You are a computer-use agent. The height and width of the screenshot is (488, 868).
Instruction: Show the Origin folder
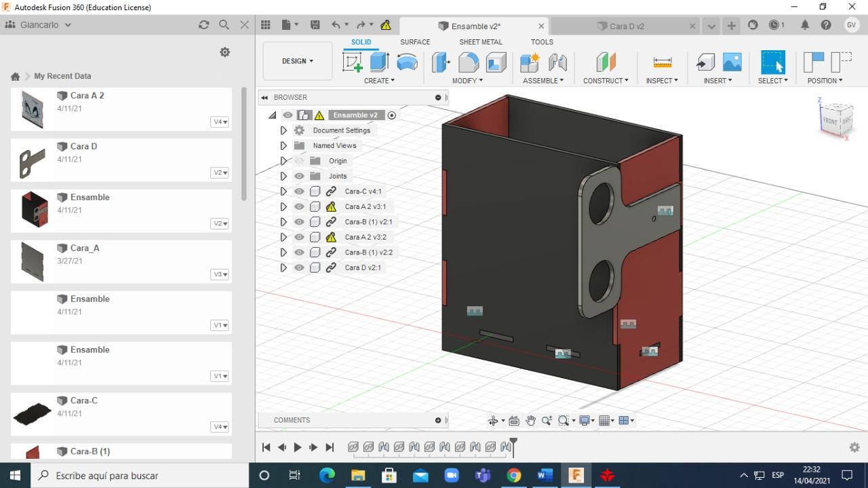pos(299,161)
